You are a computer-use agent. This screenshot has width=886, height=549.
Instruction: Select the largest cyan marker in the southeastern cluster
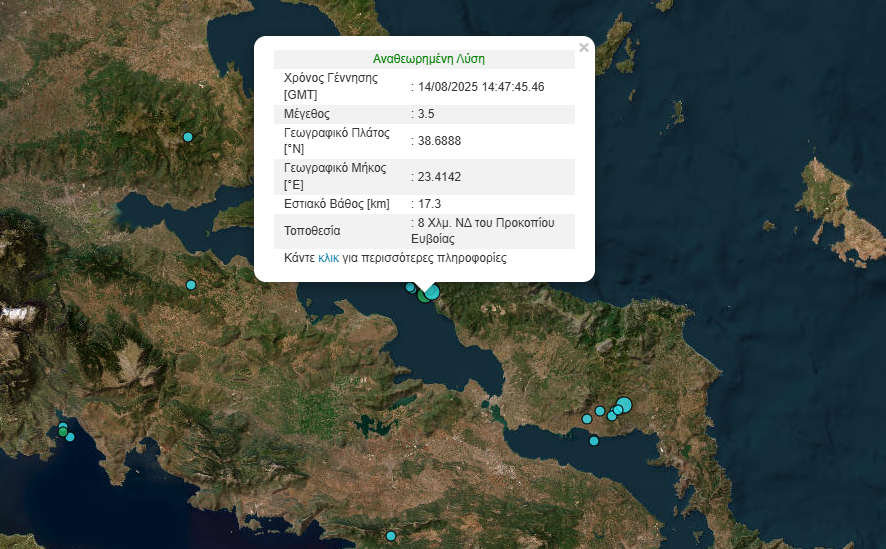[x=624, y=405]
